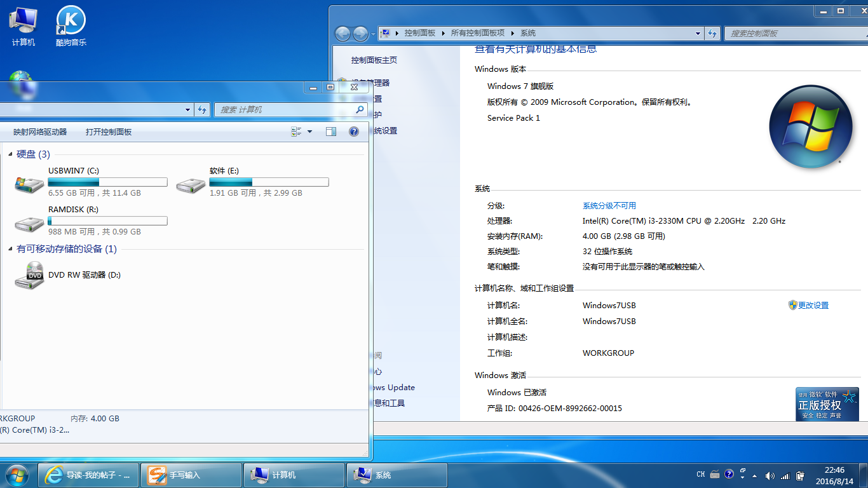Refresh the Computer window address bar

202,109
